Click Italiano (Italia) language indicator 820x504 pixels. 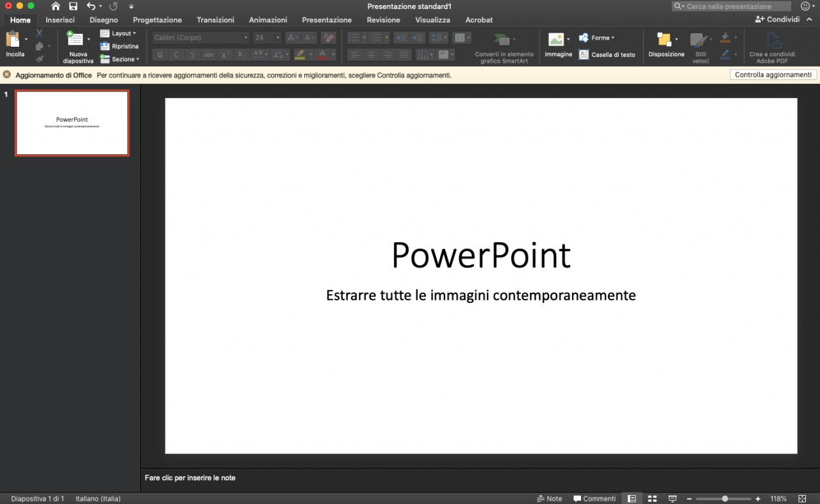click(98, 499)
